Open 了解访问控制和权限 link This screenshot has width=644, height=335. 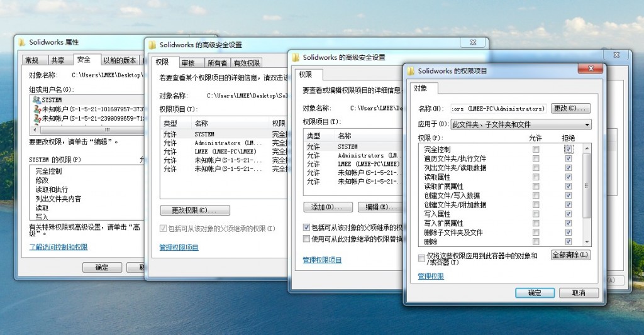coord(58,247)
